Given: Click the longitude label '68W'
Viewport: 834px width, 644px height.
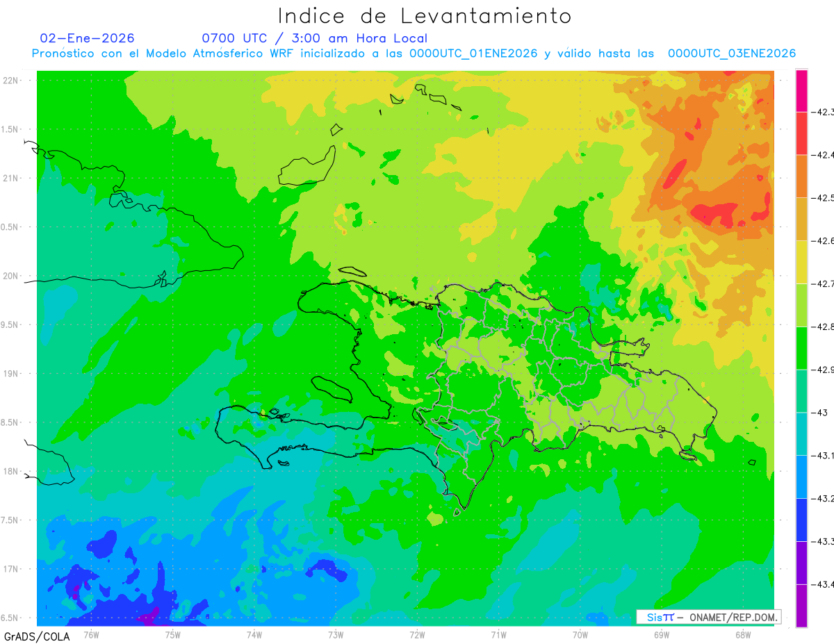Looking at the screenshot, I should (743, 634).
